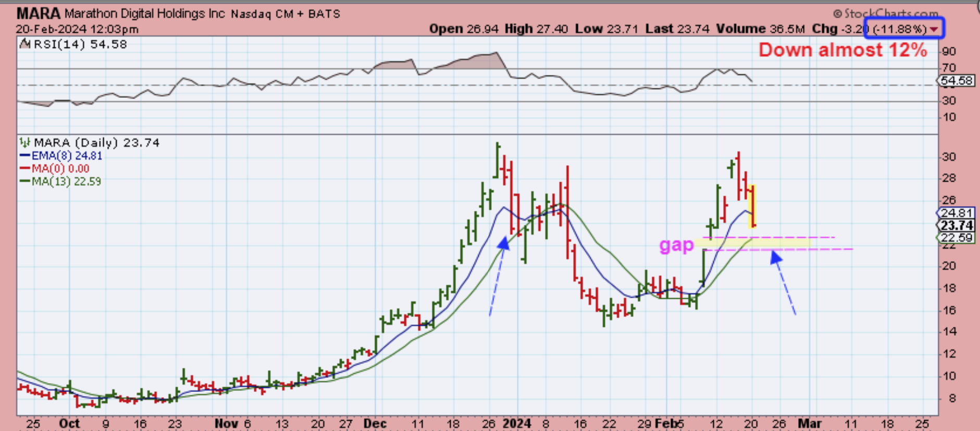980x431 pixels.
Task: Click the bold 23.74 price tag on axis
Action: (956, 225)
